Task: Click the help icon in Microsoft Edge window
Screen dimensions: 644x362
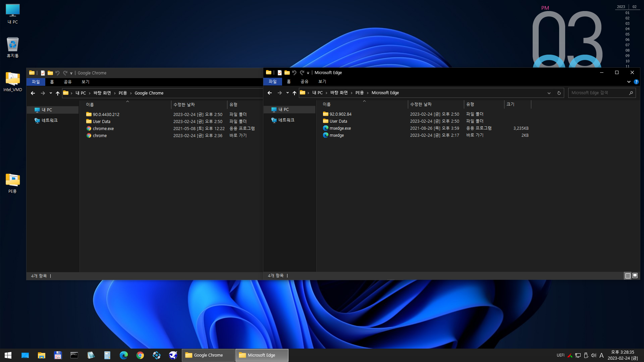Action: [636, 82]
